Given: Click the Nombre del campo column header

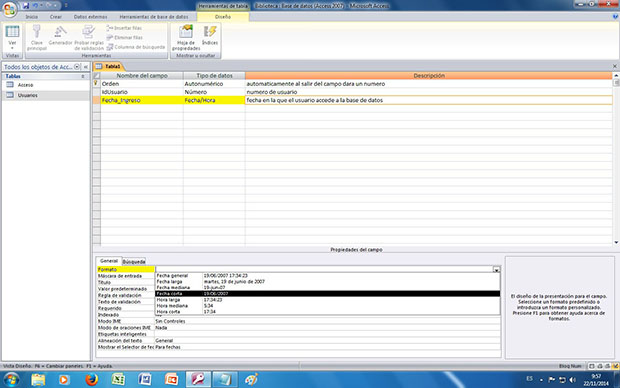Looking at the screenshot, I should pyautogui.click(x=142, y=76).
